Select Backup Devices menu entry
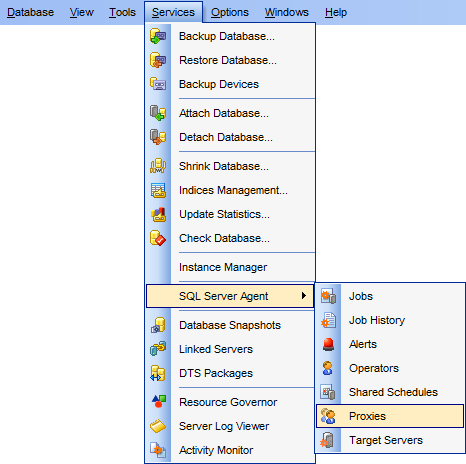466x464 pixels. [x=230, y=84]
